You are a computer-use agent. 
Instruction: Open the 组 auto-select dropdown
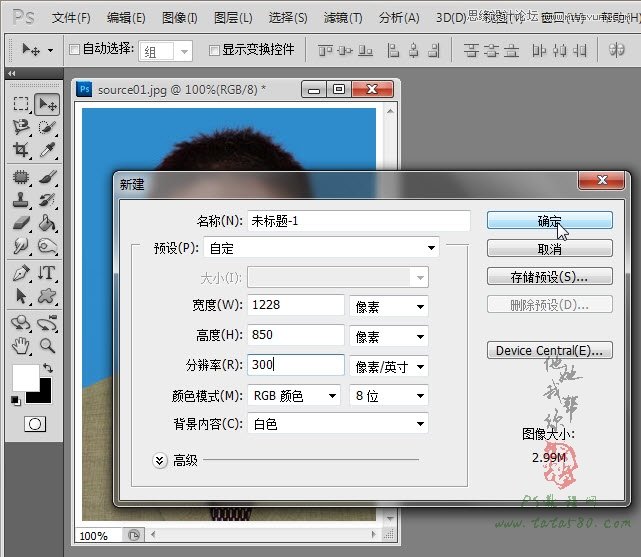166,51
